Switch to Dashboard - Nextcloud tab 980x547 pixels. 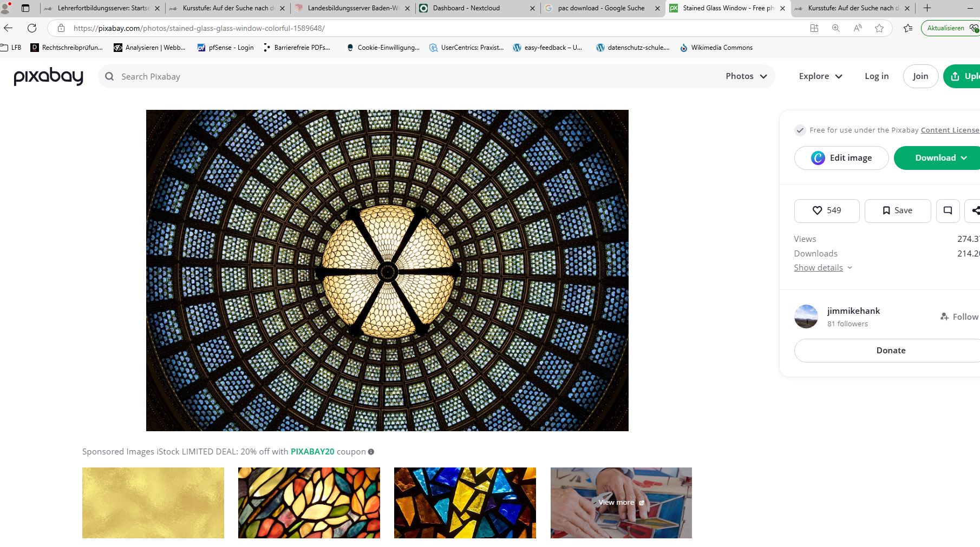coord(476,8)
